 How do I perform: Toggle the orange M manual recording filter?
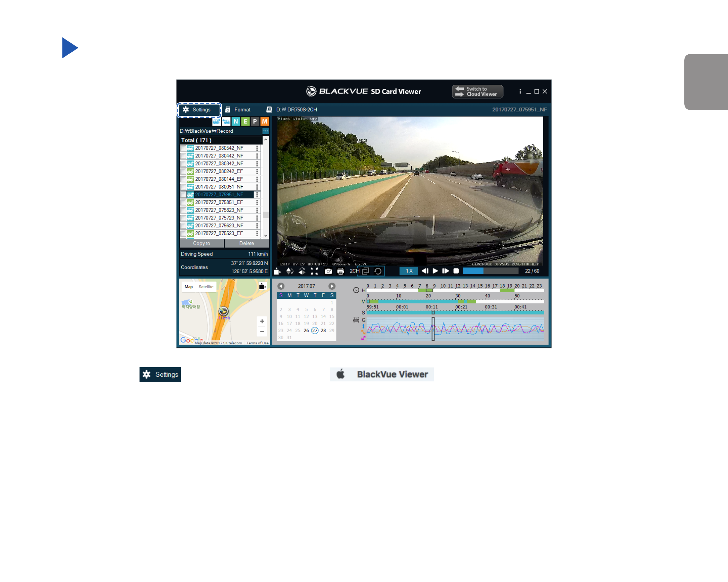(x=265, y=121)
